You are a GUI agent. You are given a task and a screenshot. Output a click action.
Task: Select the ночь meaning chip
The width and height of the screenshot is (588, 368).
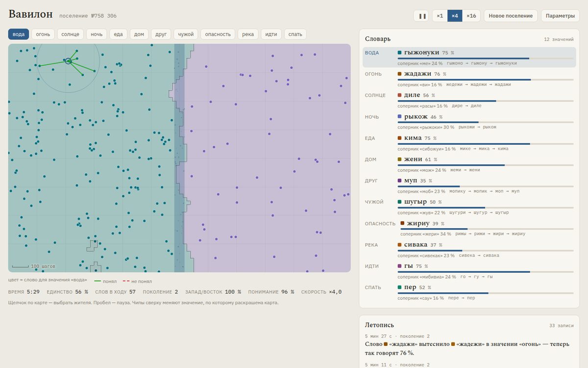(x=97, y=34)
